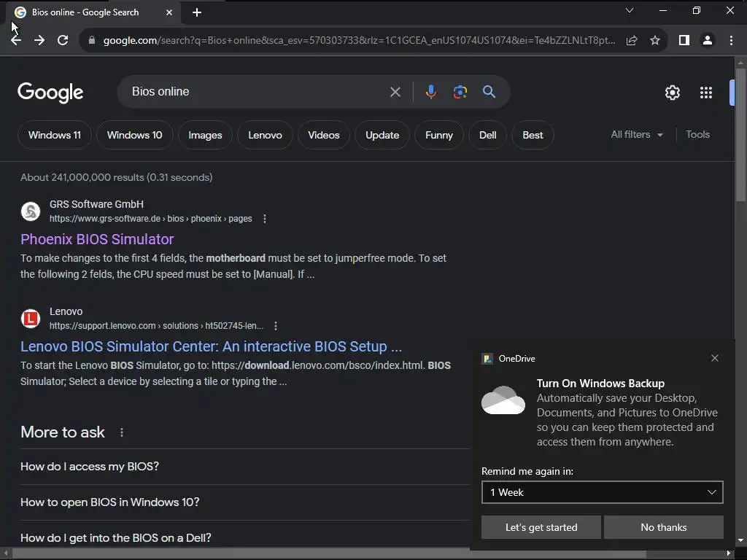The height and width of the screenshot is (560, 747).
Task: Switch to Images results
Action: 205,135
